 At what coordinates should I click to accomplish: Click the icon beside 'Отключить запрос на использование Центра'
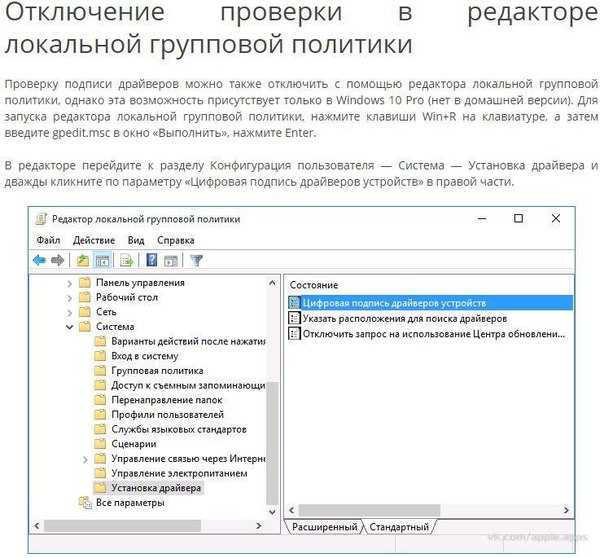pyautogui.click(x=294, y=333)
